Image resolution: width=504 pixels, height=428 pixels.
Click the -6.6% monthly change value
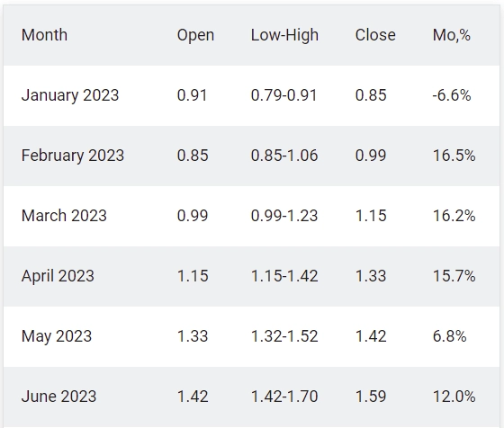451,95
